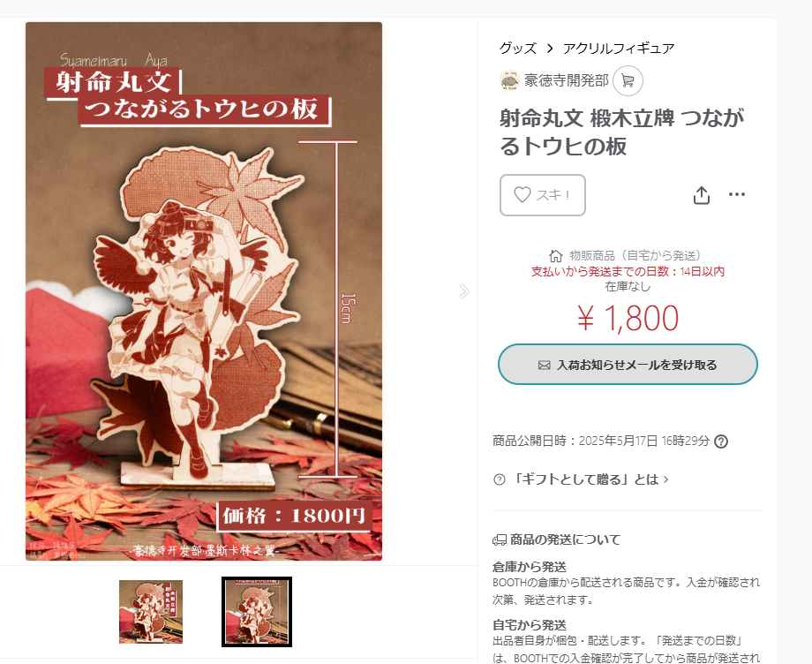Open the 豪徳寺開発部 shop link

[566, 80]
